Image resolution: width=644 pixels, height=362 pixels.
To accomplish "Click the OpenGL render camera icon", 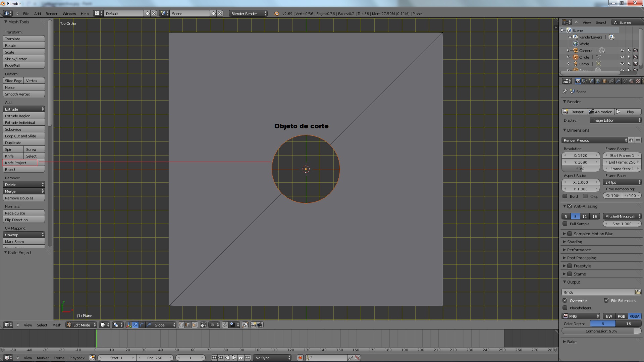I will [254, 325].
